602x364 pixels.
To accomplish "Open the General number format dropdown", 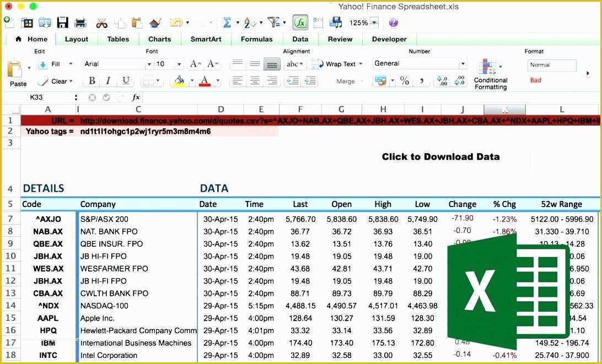I will (x=463, y=64).
